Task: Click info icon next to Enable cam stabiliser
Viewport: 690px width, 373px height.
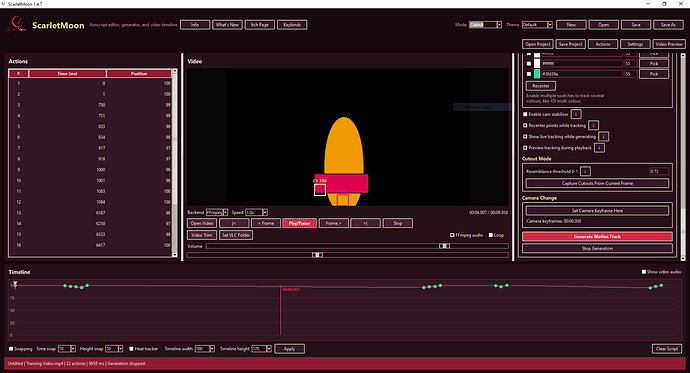Action: tap(576, 114)
